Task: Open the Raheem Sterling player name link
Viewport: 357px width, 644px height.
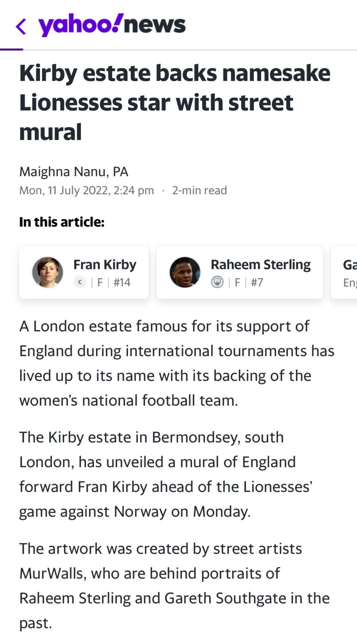Action: (260, 265)
